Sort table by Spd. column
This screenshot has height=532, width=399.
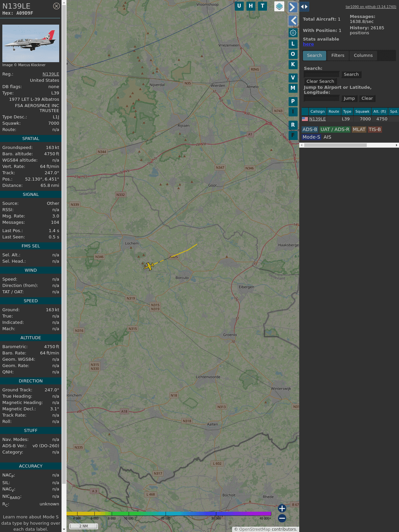pyautogui.click(x=394, y=111)
